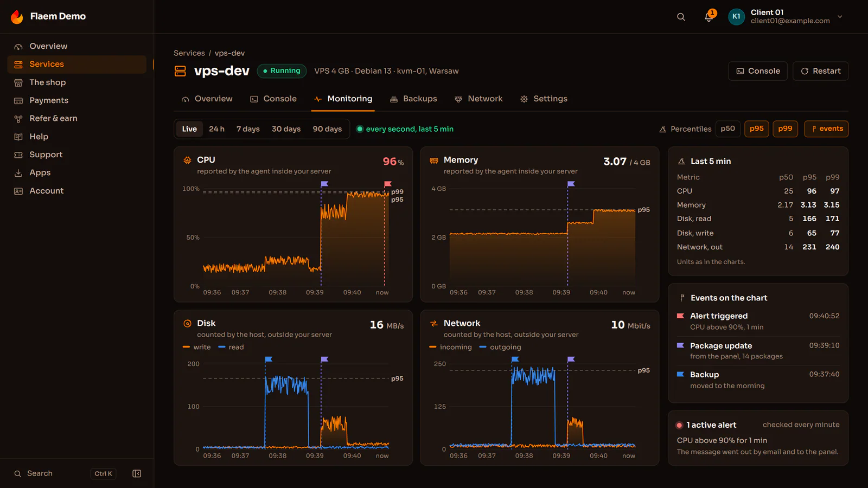Collapse the sidebar with the panel icon
The image size is (868, 488).
pyautogui.click(x=137, y=473)
